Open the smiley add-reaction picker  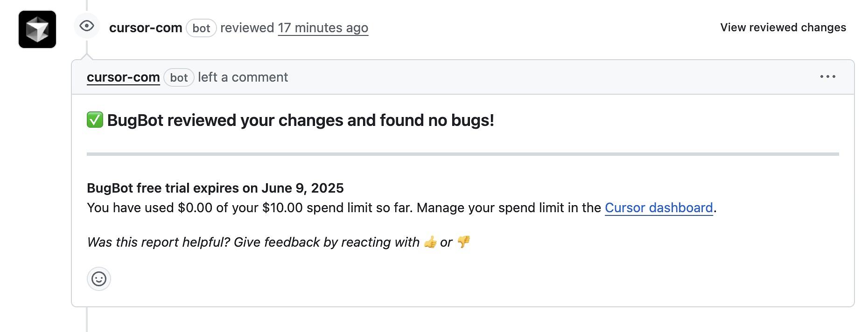(99, 279)
